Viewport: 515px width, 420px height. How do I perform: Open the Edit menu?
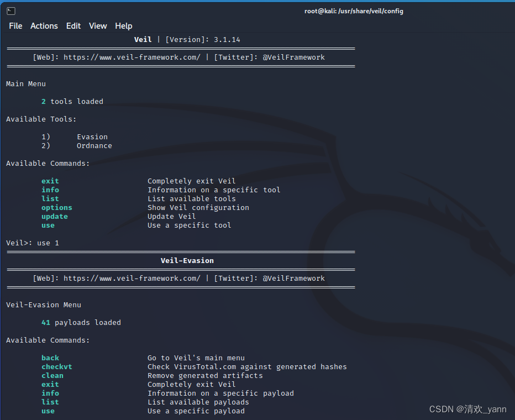coord(73,26)
